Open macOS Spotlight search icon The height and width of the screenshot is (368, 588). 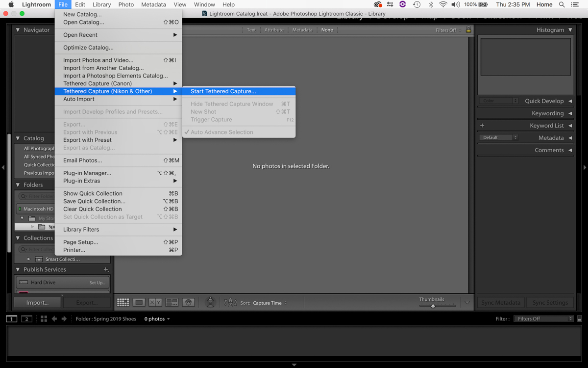click(562, 4)
